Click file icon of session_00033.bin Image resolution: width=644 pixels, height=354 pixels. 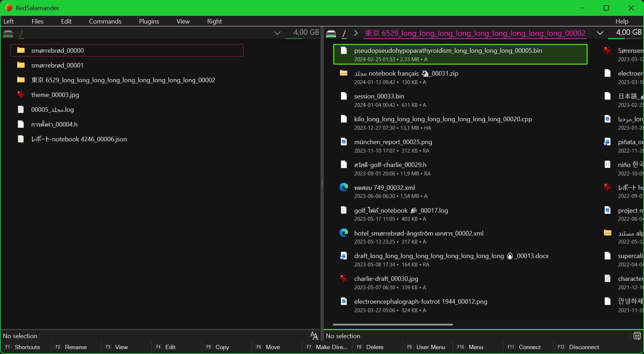click(344, 96)
